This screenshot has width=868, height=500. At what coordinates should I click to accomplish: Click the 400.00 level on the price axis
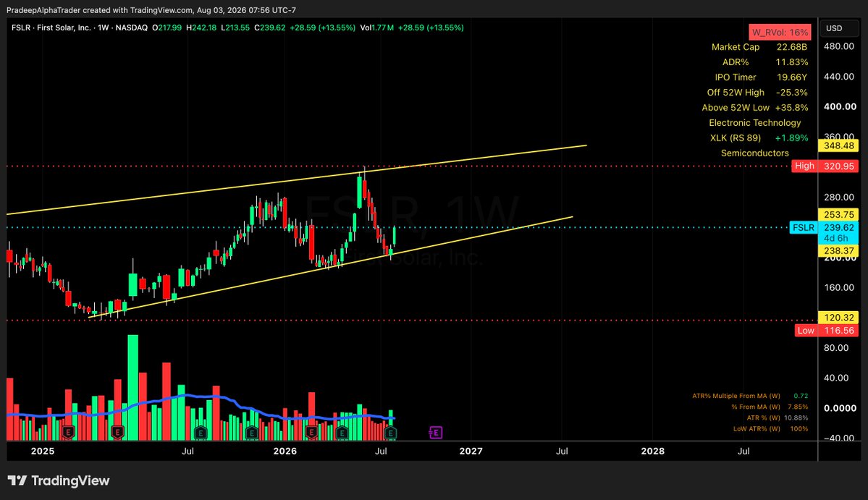840,107
